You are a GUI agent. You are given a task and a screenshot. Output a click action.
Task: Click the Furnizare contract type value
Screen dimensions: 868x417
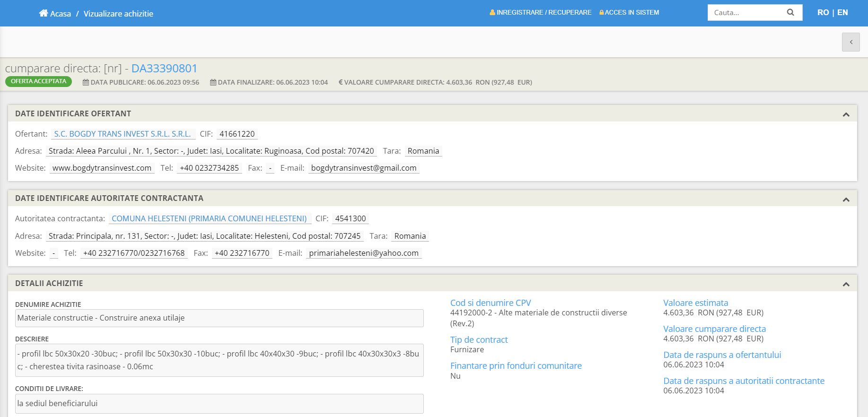[x=467, y=349]
